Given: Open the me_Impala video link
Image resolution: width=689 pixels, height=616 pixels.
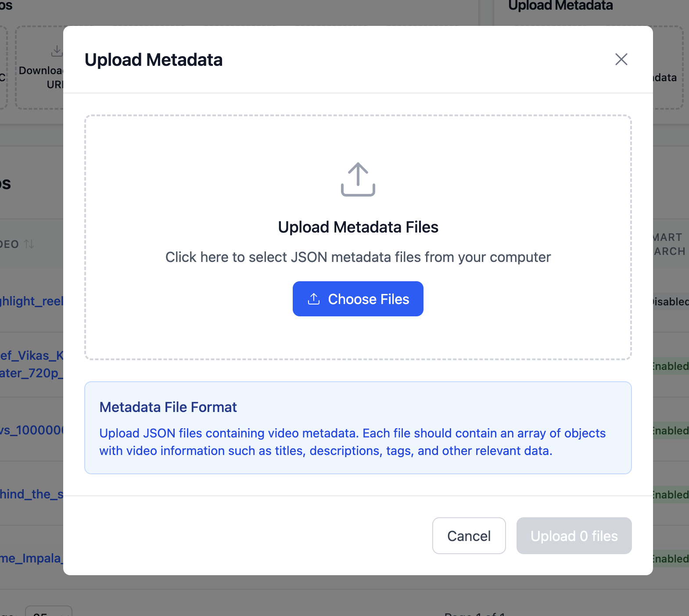Looking at the screenshot, I should 32,558.
